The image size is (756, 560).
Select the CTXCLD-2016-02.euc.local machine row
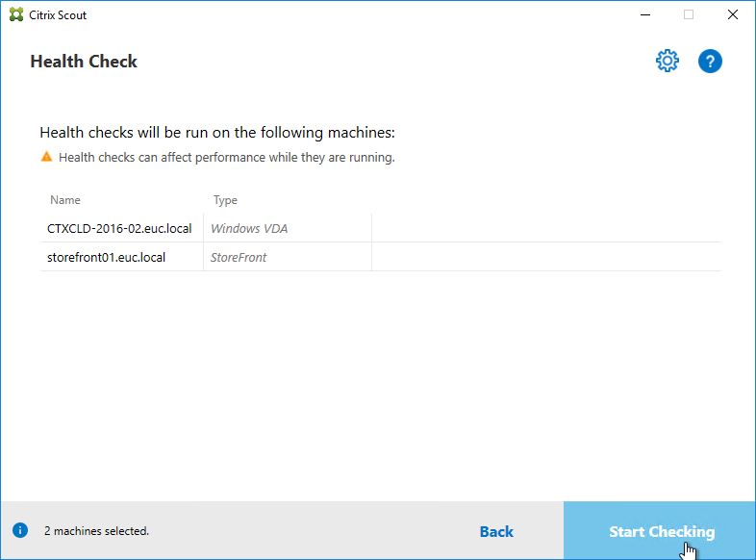[119, 229]
